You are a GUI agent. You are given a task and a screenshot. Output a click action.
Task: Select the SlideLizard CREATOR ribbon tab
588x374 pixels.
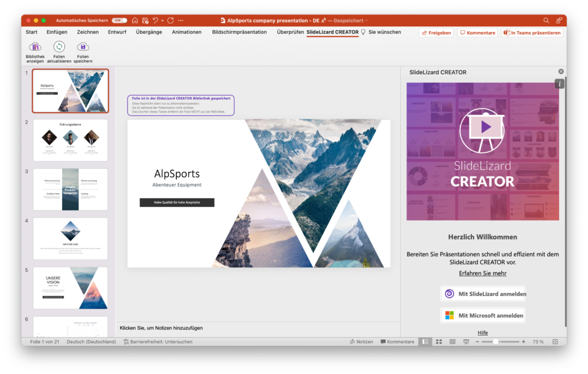tap(332, 32)
